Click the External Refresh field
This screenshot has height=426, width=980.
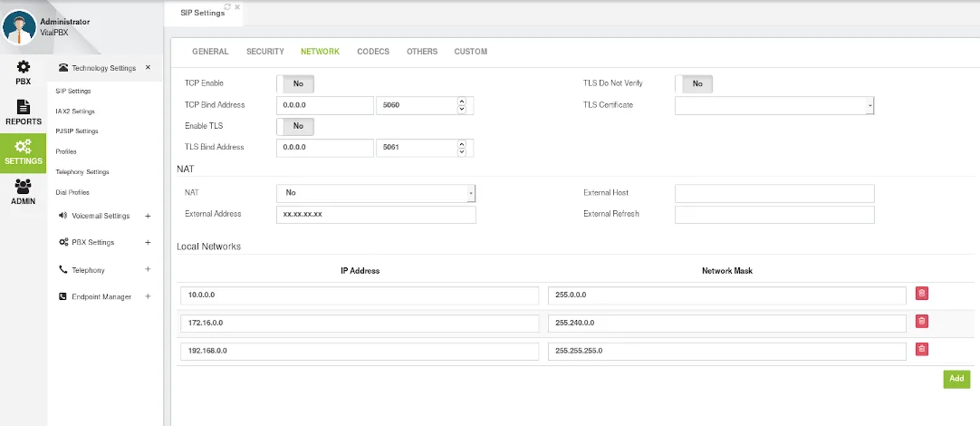pyautogui.click(x=774, y=215)
